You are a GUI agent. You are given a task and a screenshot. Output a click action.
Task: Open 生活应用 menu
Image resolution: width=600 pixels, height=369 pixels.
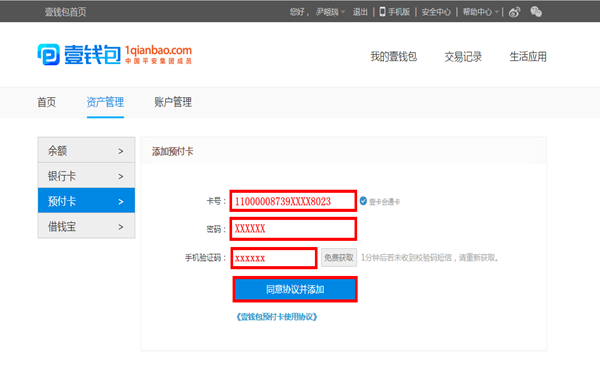[x=528, y=57]
